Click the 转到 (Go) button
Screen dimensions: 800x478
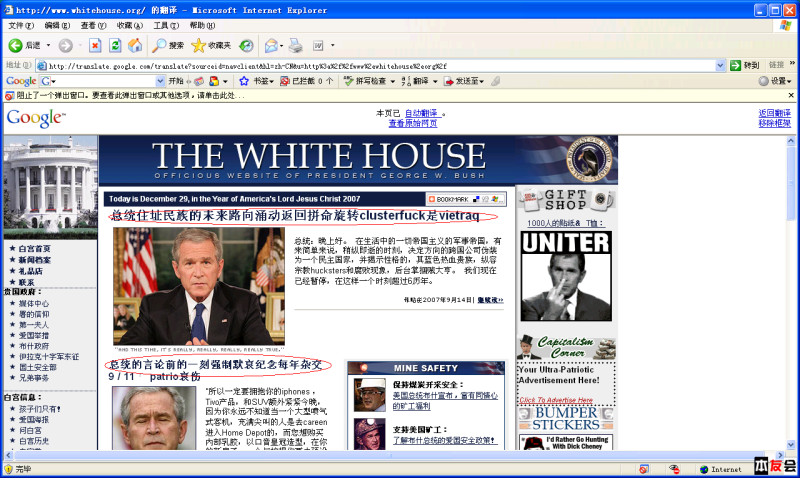coord(745,66)
